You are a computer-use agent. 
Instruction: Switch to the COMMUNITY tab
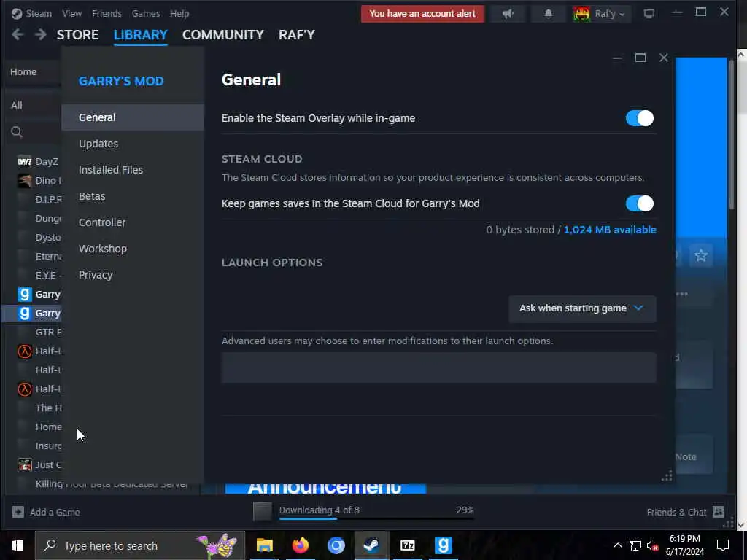pos(223,35)
